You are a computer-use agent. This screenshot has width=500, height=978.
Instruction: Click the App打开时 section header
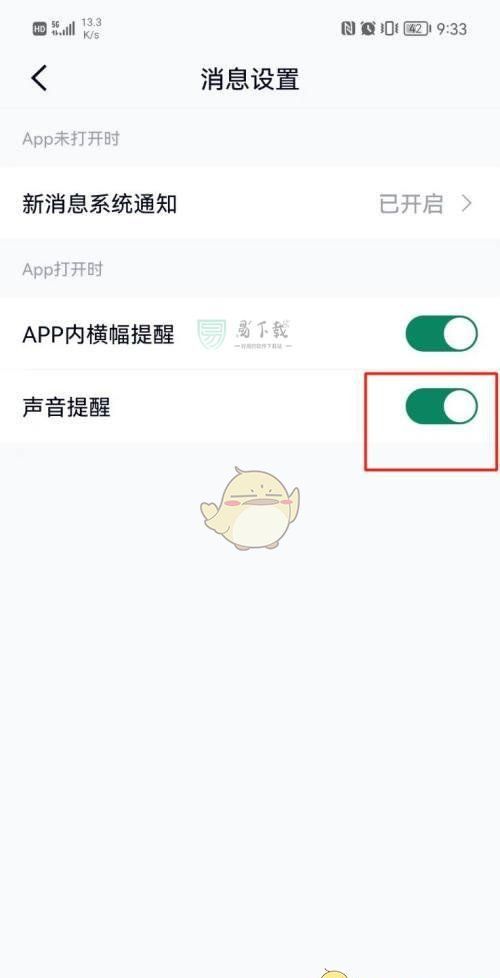62,269
